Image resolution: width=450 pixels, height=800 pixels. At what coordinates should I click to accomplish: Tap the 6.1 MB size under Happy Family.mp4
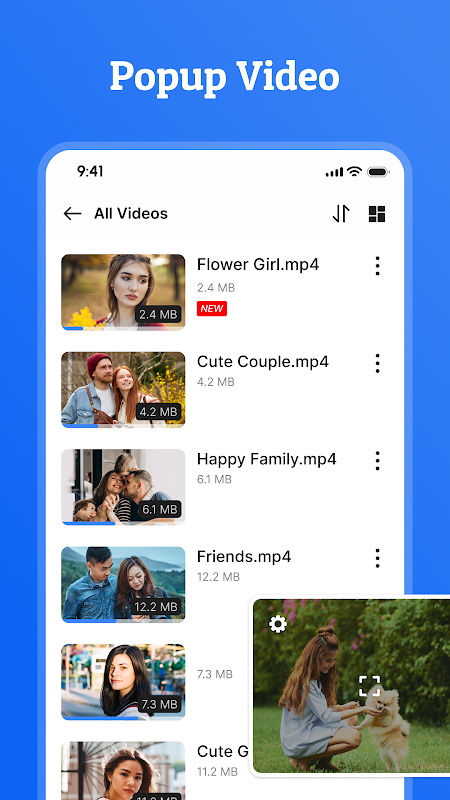pyautogui.click(x=214, y=480)
